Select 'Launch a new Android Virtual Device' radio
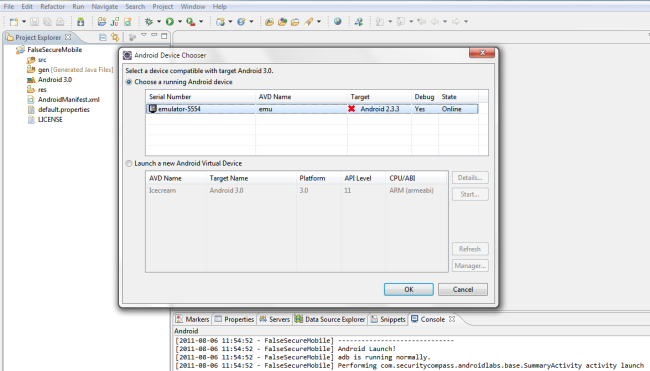This screenshot has height=371, width=650. 129,163
